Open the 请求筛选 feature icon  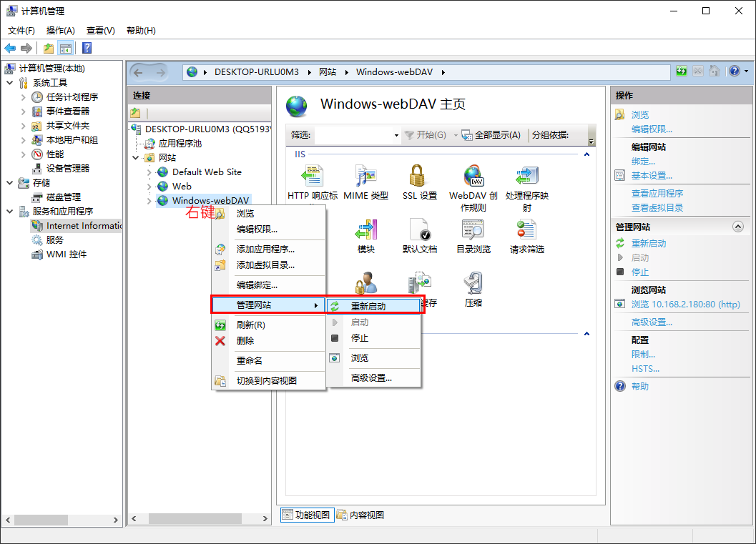pyautogui.click(x=526, y=230)
